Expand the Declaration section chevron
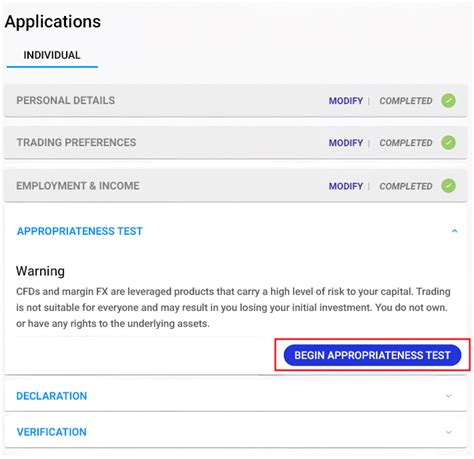 pyautogui.click(x=449, y=396)
